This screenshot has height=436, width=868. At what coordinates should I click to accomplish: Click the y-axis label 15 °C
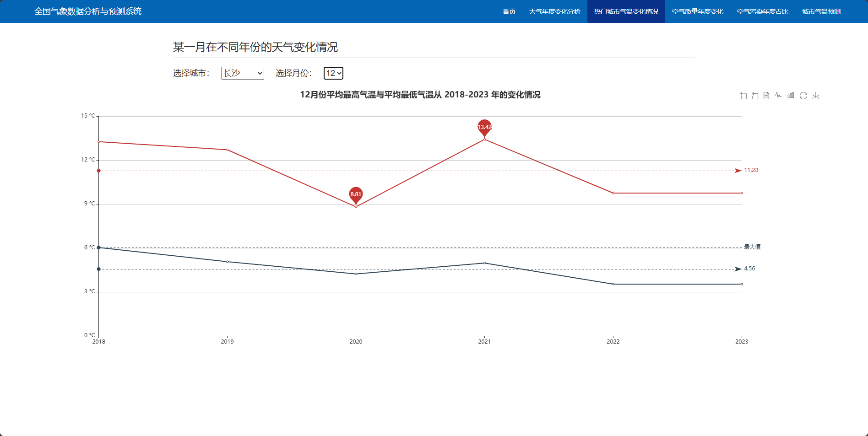(88, 116)
